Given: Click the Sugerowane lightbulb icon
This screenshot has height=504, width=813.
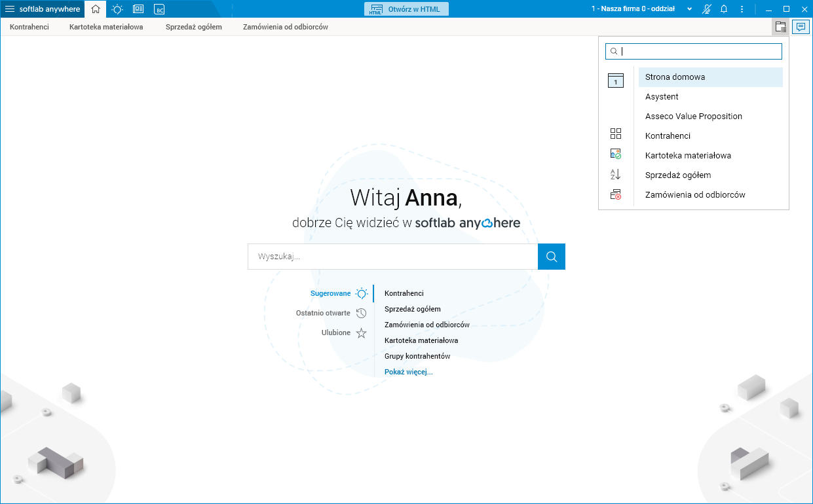Looking at the screenshot, I should click(x=362, y=294).
